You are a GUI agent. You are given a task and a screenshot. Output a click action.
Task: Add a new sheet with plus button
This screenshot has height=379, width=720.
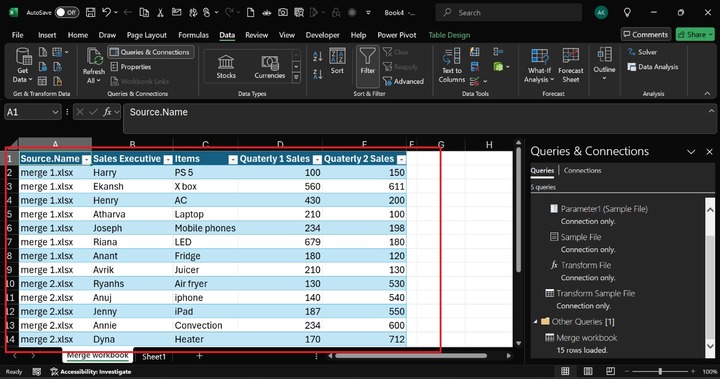[199, 356]
